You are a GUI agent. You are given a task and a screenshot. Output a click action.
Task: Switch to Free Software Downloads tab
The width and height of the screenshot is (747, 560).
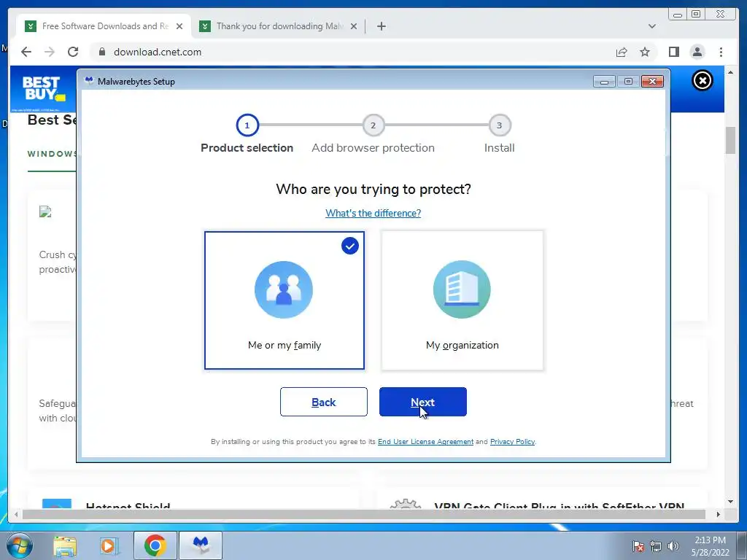tap(104, 26)
